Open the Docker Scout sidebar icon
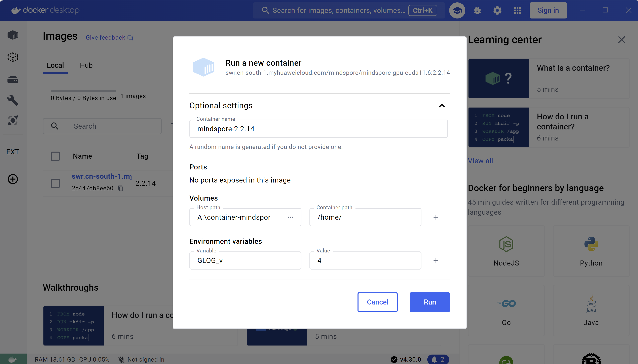The image size is (638, 364). click(13, 121)
